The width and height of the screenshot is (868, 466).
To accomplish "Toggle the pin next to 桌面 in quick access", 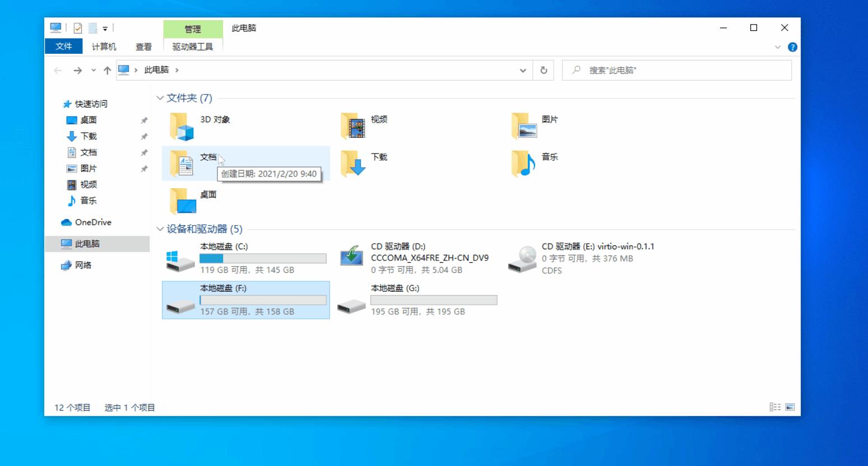I will click(x=144, y=120).
